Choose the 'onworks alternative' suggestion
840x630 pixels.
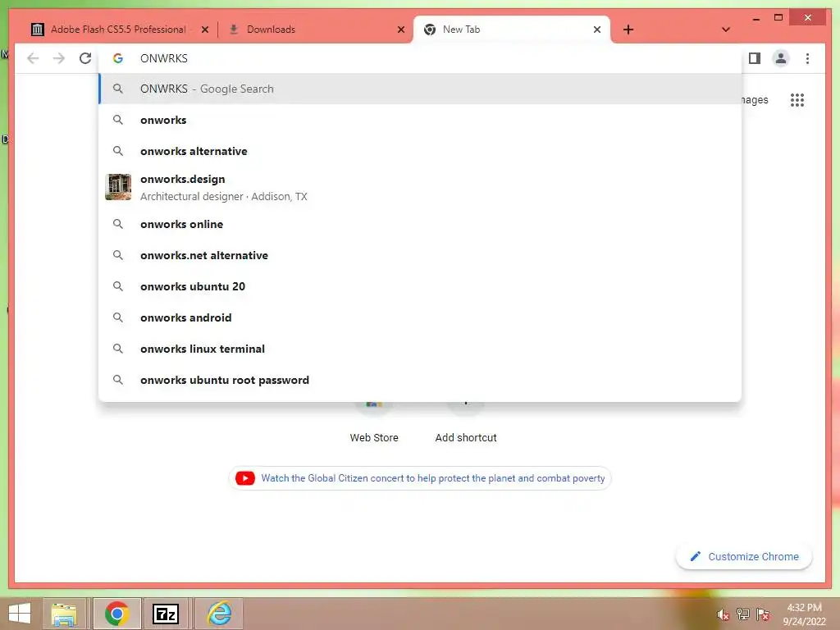[x=421, y=151]
